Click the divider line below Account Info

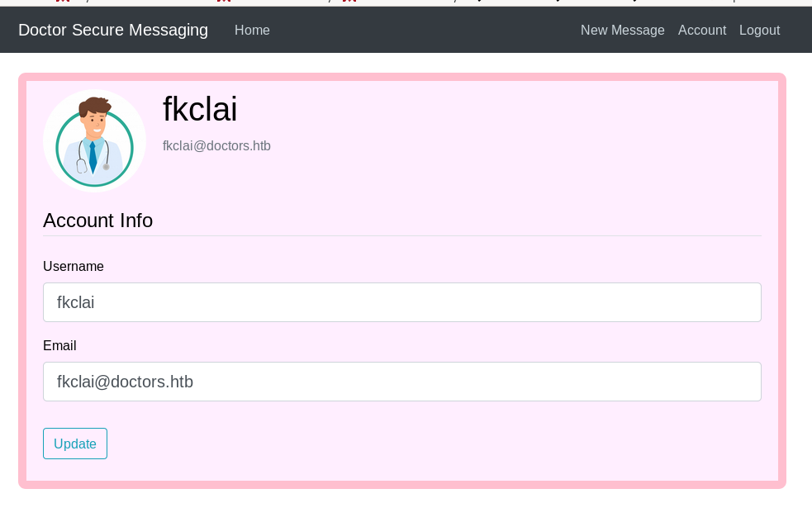401,235
